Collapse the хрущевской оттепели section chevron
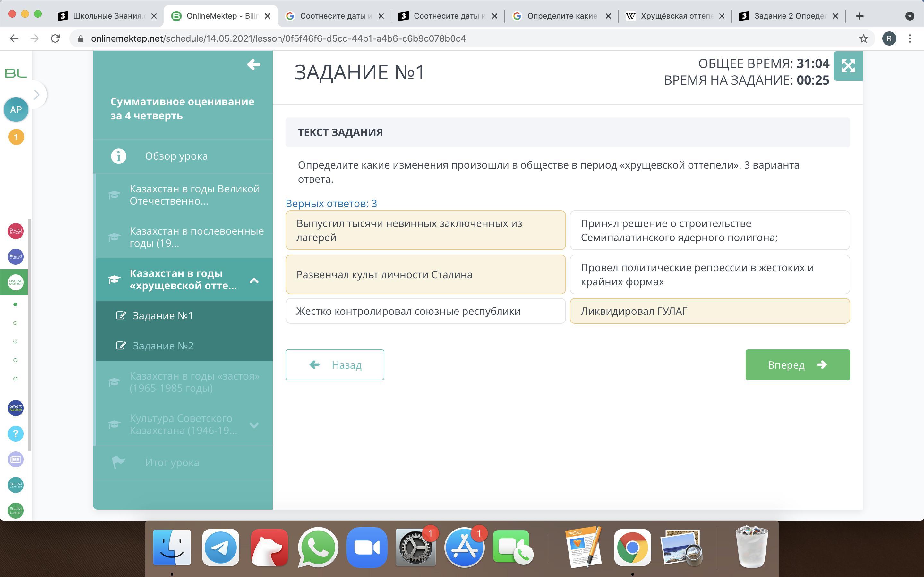Image resolution: width=924 pixels, height=577 pixels. (x=254, y=280)
